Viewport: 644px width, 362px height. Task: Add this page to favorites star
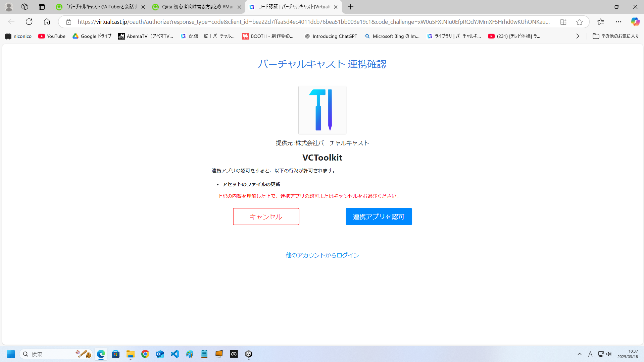click(x=579, y=22)
